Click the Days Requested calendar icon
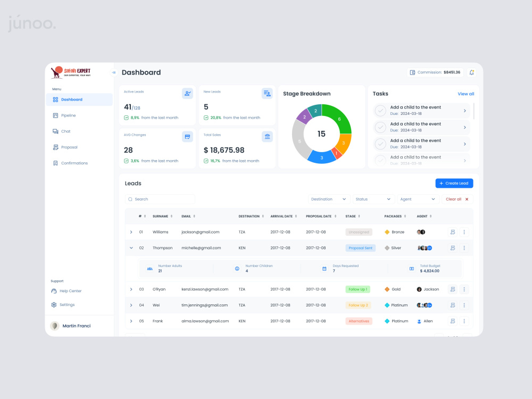This screenshot has width=532, height=399. point(325,268)
